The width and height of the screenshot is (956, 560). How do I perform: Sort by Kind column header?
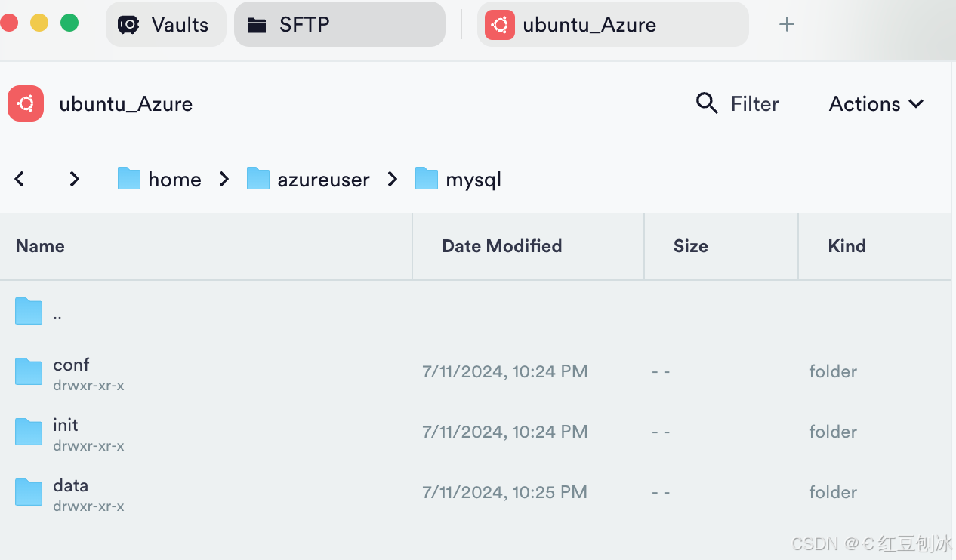click(847, 246)
